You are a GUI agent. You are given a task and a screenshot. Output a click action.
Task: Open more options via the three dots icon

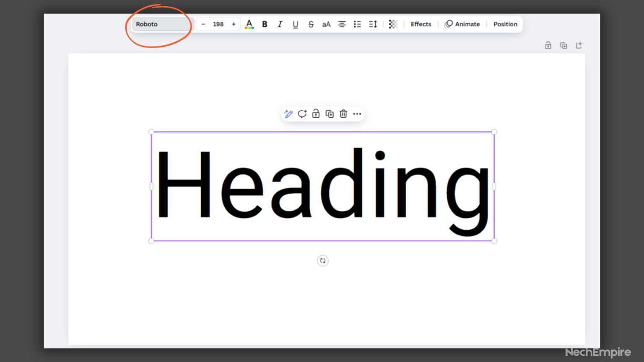click(x=357, y=114)
